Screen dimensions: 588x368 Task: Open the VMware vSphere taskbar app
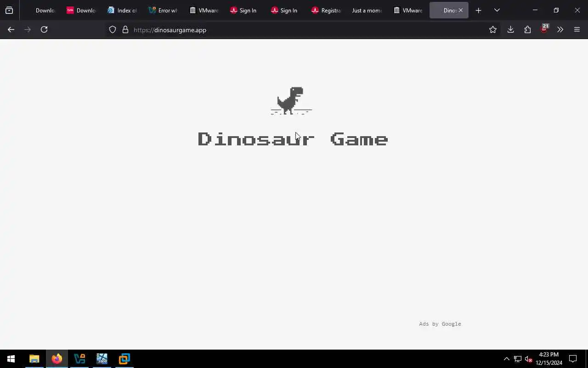pos(79,359)
